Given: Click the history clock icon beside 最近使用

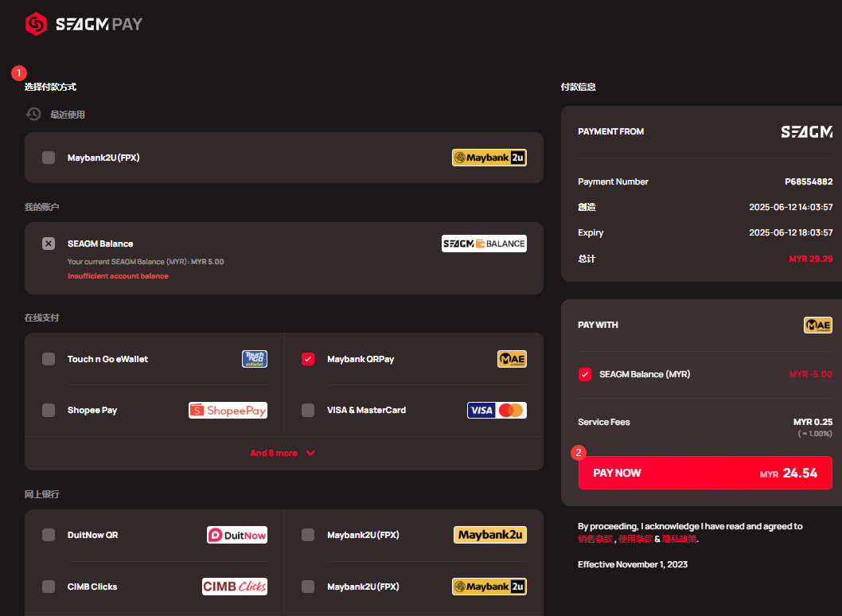Looking at the screenshot, I should point(33,114).
